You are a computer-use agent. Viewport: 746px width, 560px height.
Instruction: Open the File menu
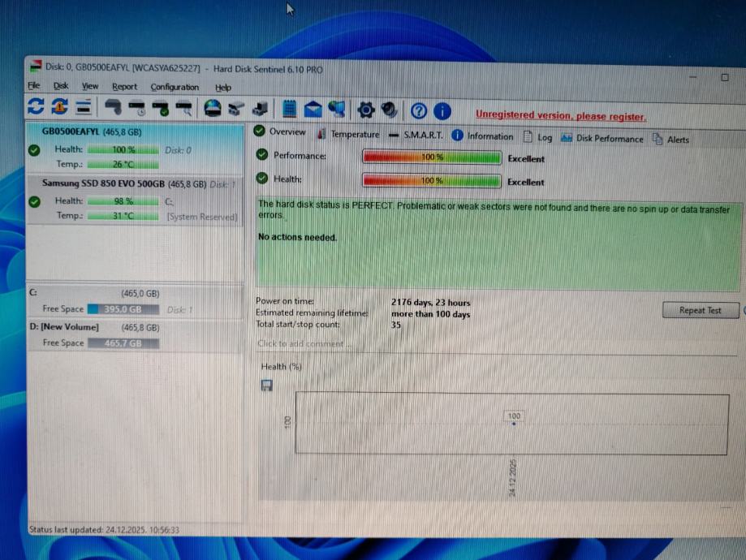[34, 86]
